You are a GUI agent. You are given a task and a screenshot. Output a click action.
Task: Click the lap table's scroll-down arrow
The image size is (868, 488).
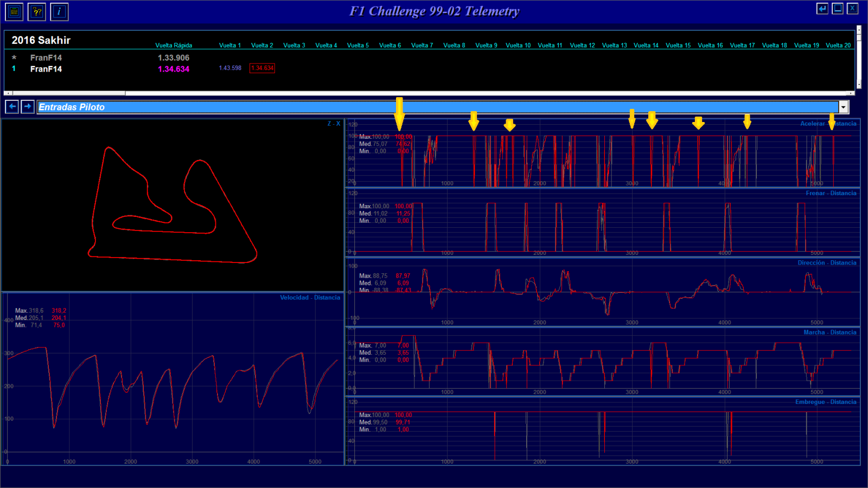pyautogui.click(x=859, y=85)
